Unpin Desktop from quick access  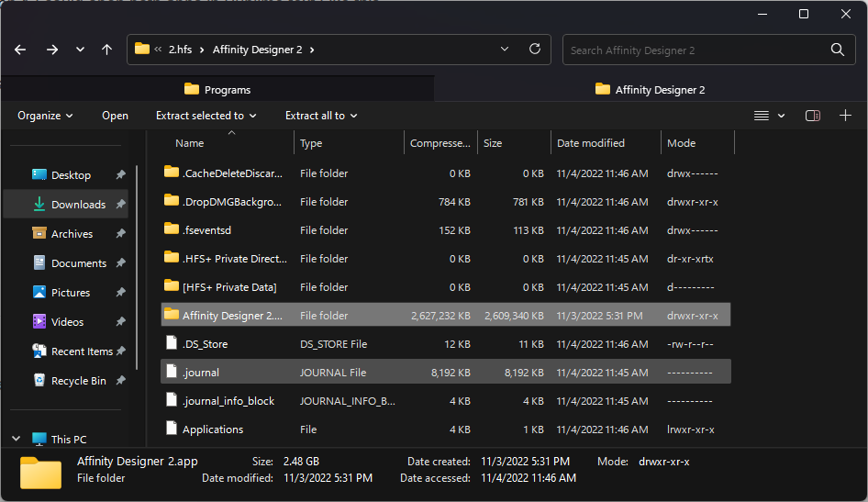tap(121, 175)
